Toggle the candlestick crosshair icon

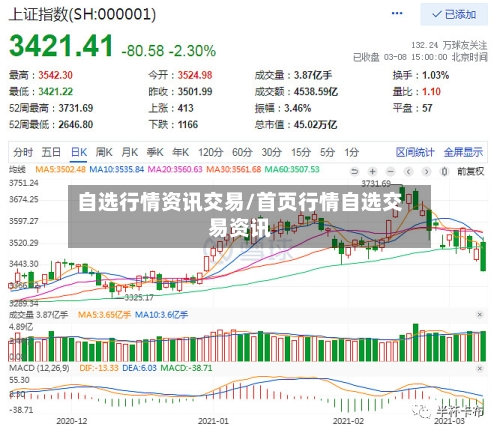444,172
